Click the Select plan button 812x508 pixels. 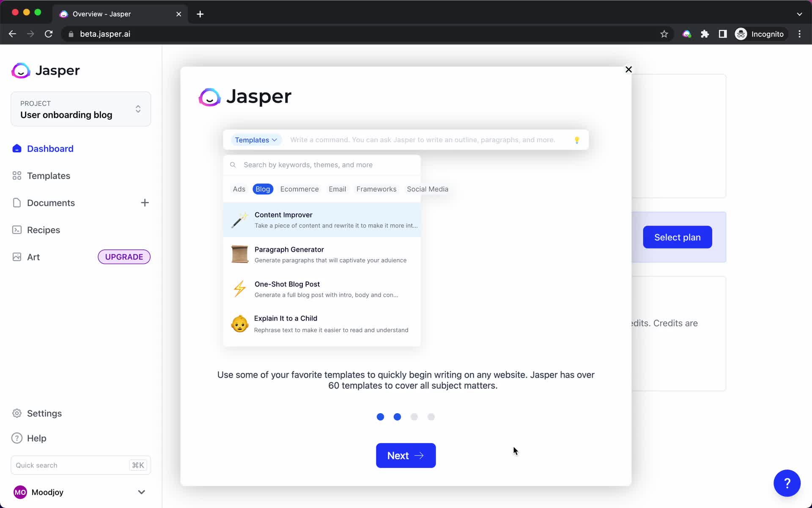click(x=678, y=237)
